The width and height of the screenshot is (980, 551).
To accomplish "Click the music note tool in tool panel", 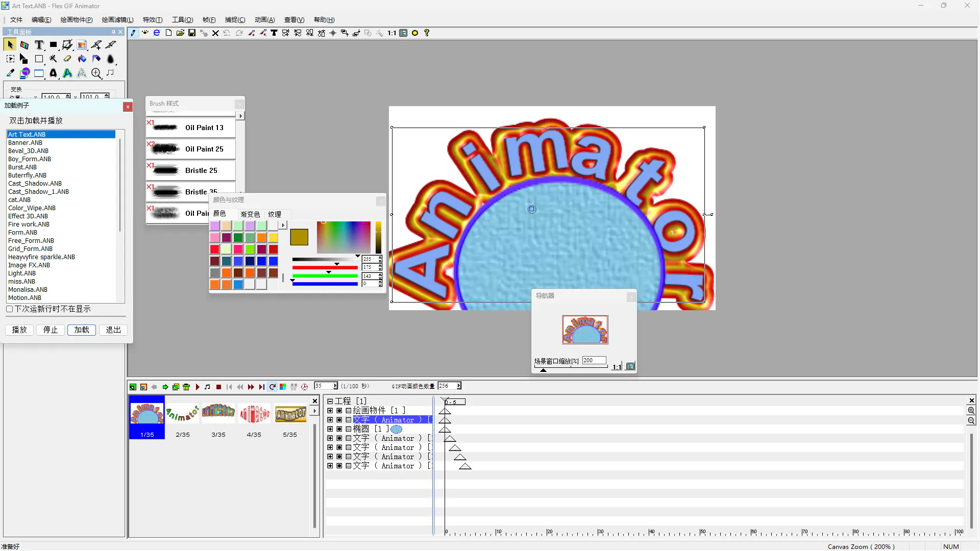I will [x=110, y=73].
